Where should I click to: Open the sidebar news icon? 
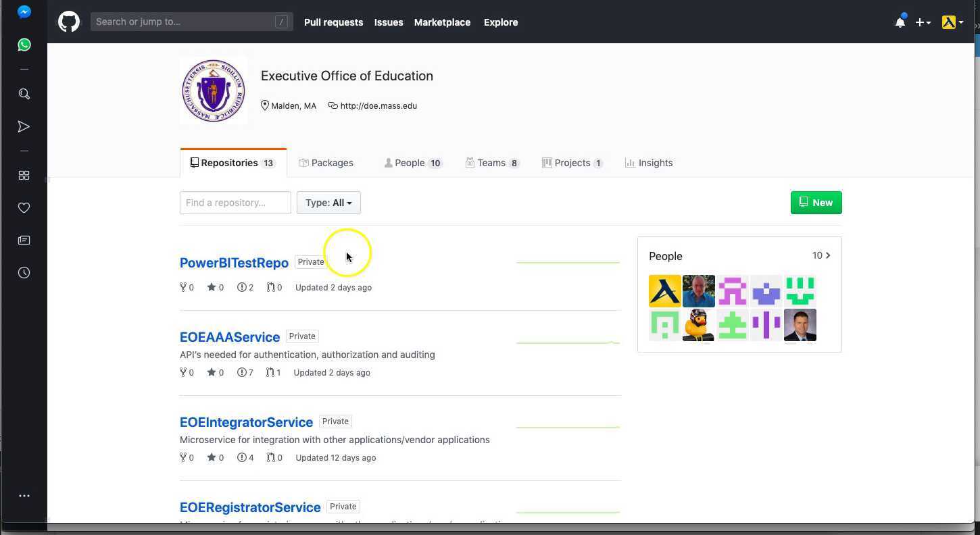click(24, 240)
